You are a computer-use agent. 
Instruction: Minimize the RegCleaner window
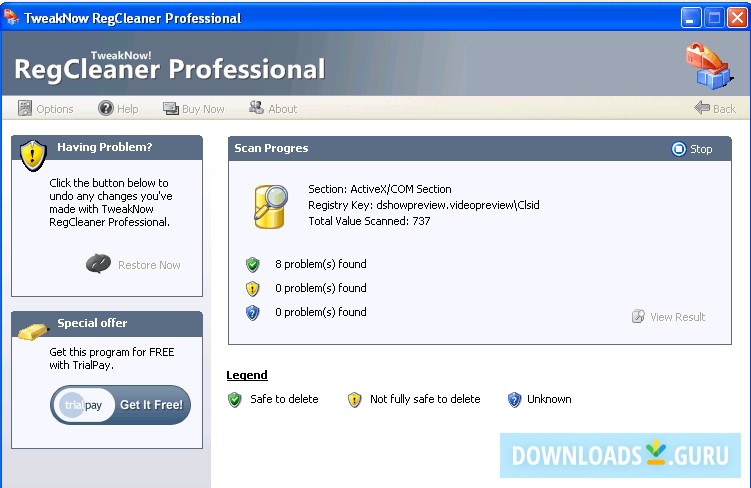pos(691,18)
